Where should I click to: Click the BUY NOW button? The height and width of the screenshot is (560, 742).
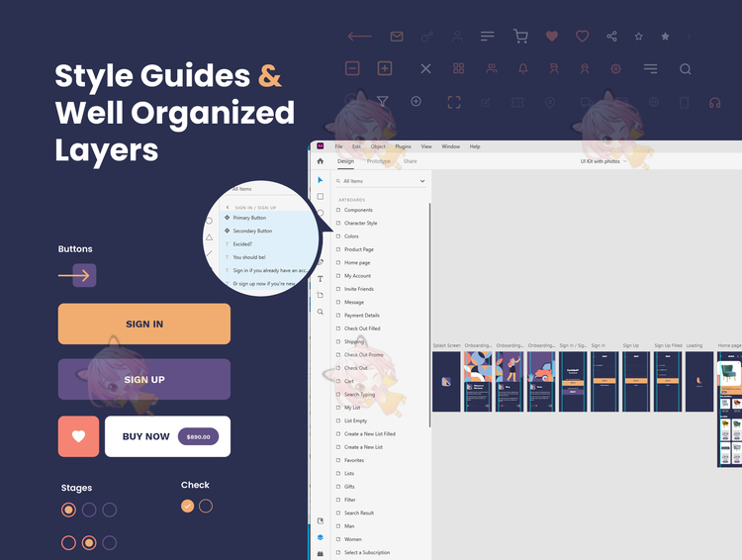[167, 436]
